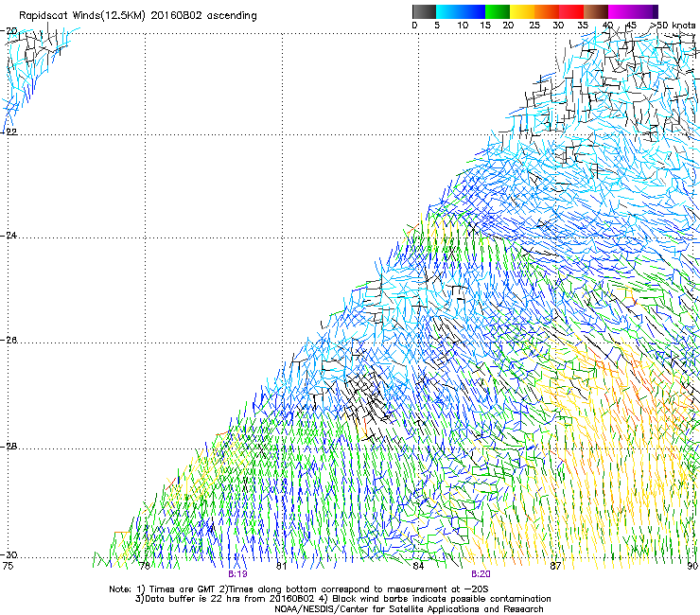
Task: Click the legend tick label '25'
Action: 534,26
